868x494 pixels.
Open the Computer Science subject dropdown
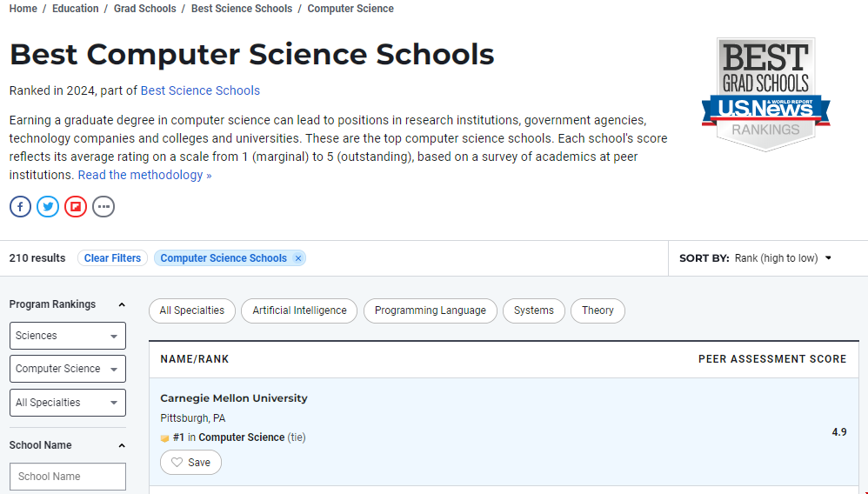68,369
